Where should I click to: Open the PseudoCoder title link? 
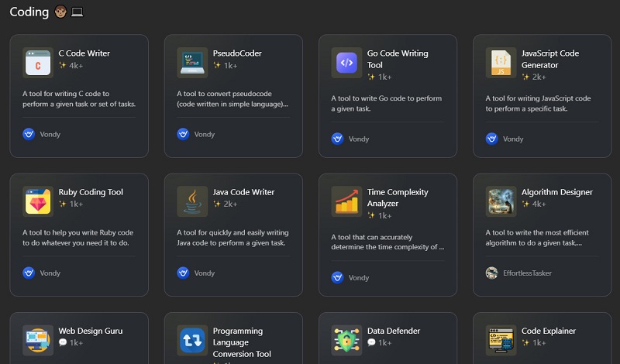pyautogui.click(x=237, y=53)
